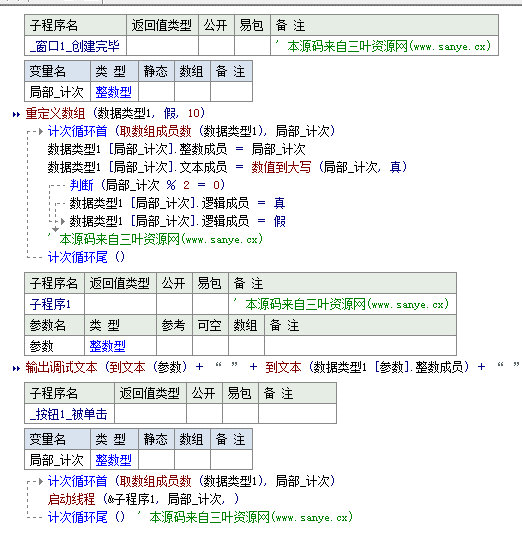Click return type cell of 子程序1
This screenshot has width=522, height=539.
(x=120, y=304)
